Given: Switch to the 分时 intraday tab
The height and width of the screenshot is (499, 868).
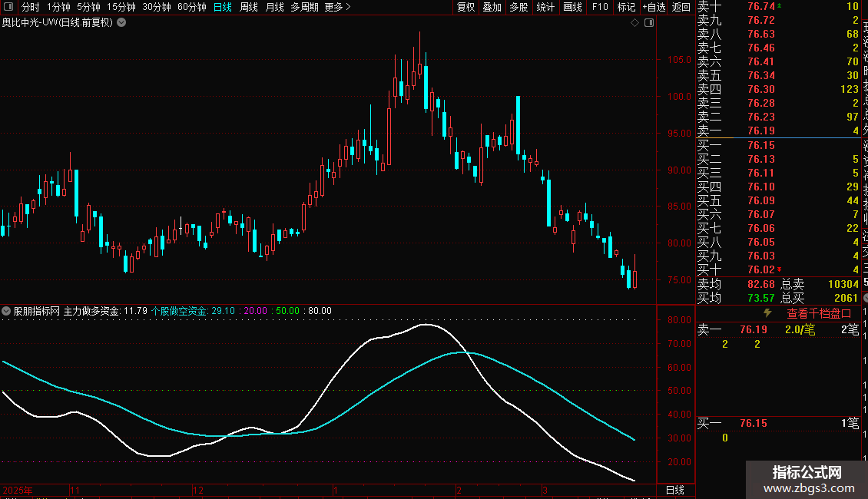Looking at the screenshot, I should coord(30,7).
